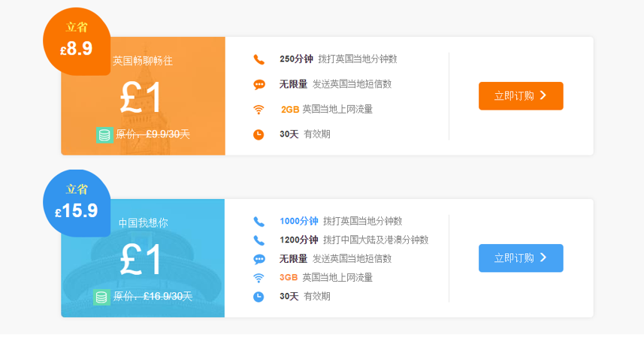The height and width of the screenshot is (347, 644).
Task: Click the blue phone icon beside 1000分钟
Action: 259,222
